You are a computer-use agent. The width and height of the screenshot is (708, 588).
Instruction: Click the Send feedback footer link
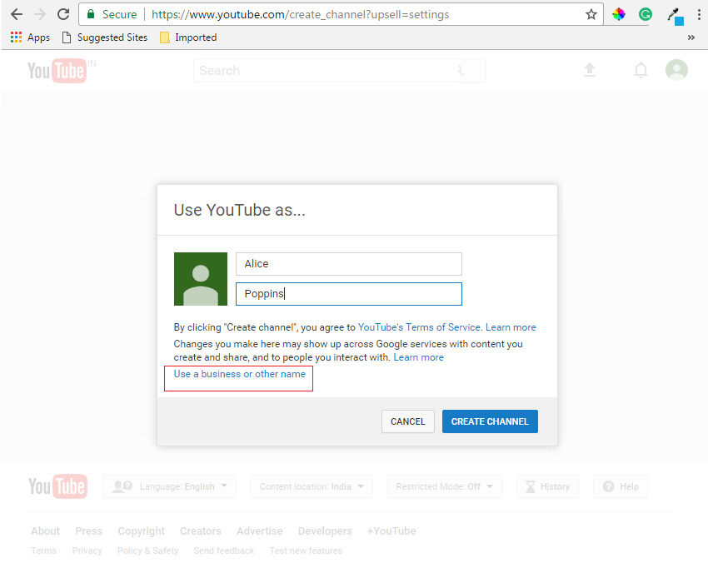point(223,551)
